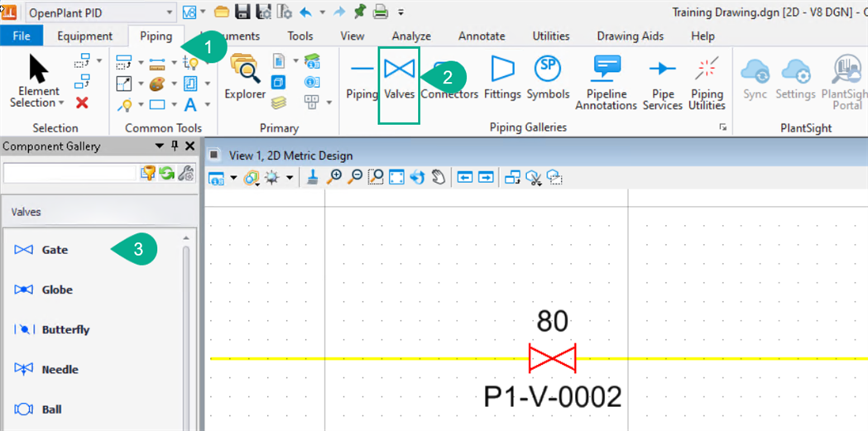Click the V8 DGN file icon

click(189, 12)
